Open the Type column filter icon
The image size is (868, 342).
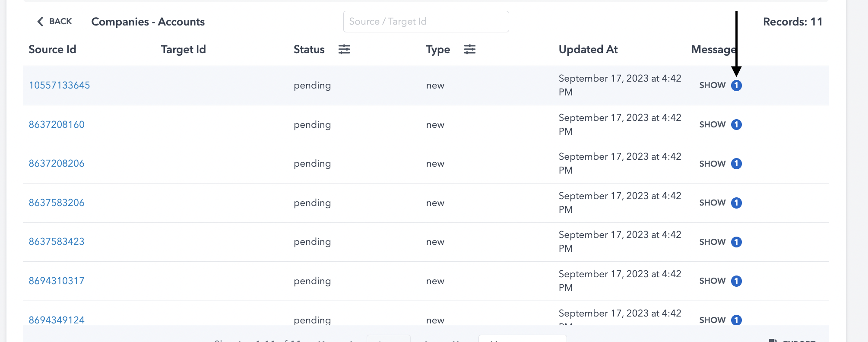click(x=470, y=49)
